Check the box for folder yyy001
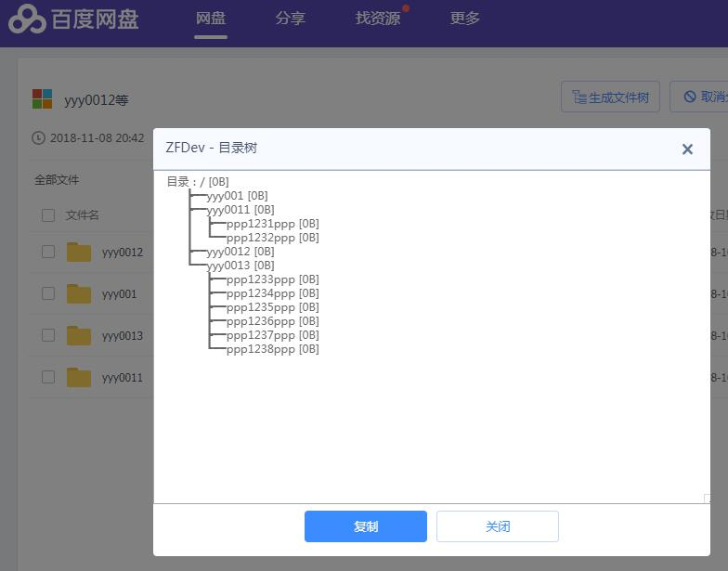 [48, 293]
